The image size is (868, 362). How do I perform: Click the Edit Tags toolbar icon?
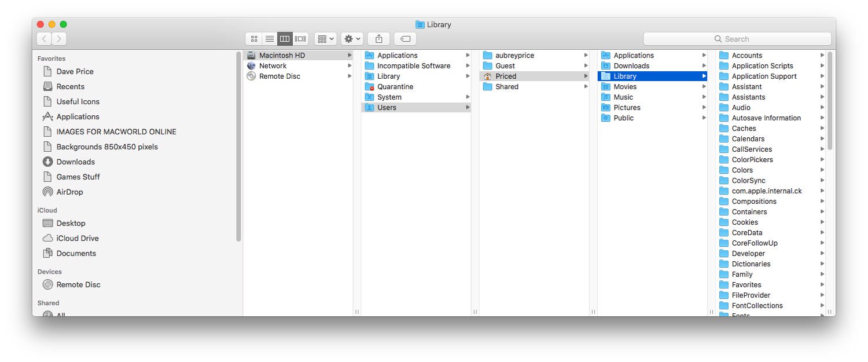404,39
